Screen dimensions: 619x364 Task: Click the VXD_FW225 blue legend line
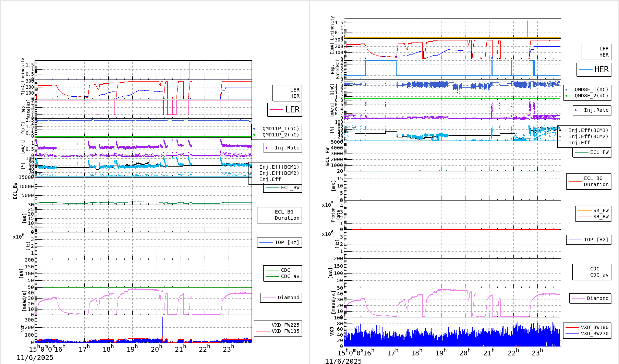tap(263, 325)
